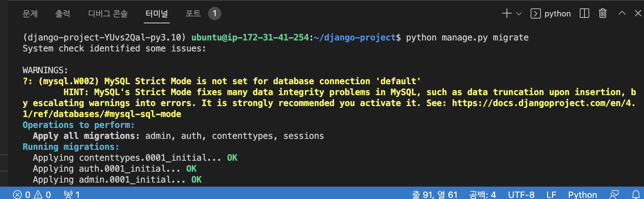Click the new terminal plus icon

507,13
